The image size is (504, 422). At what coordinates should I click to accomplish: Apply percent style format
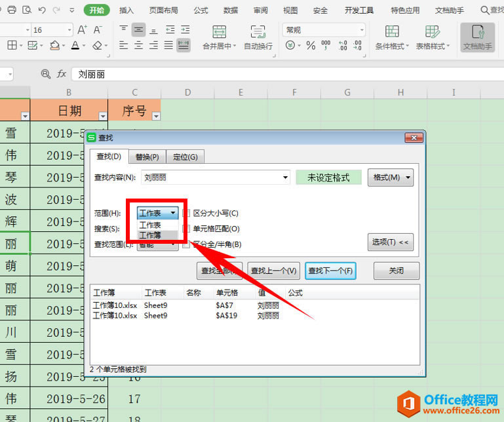(x=311, y=46)
